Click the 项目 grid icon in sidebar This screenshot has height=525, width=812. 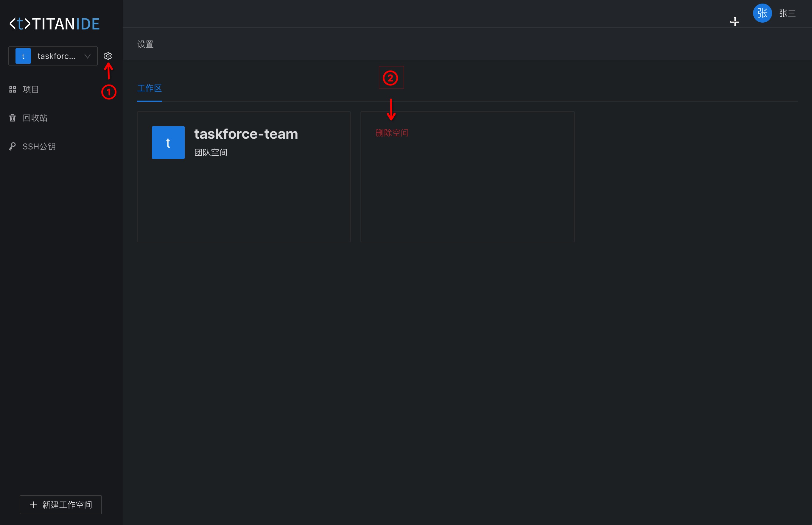click(13, 89)
